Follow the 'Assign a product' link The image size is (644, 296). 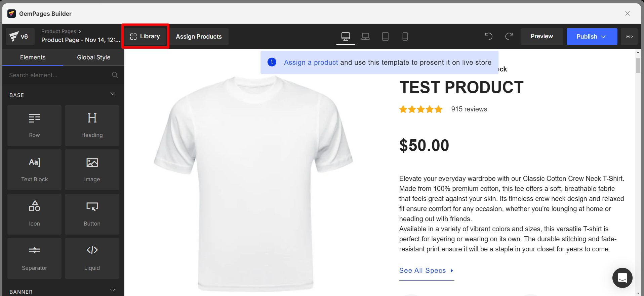[311, 62]
